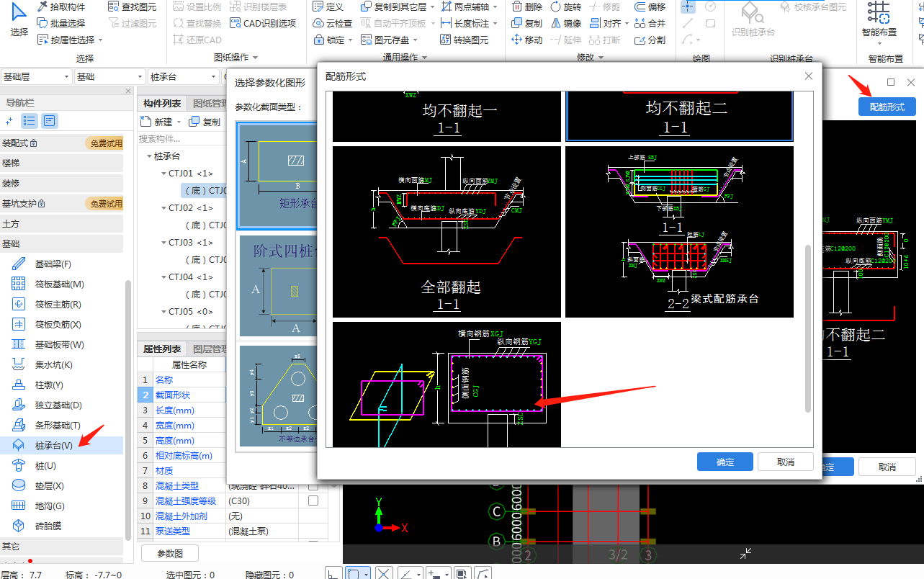Collapse the CTJ04 tree node

[163, 277]
